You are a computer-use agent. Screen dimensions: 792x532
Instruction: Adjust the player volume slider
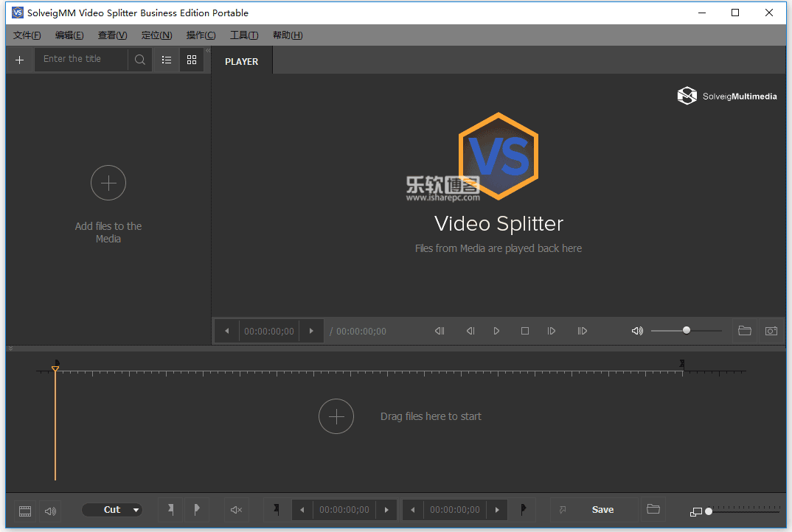pyautogui.click(x=686, y=331)
